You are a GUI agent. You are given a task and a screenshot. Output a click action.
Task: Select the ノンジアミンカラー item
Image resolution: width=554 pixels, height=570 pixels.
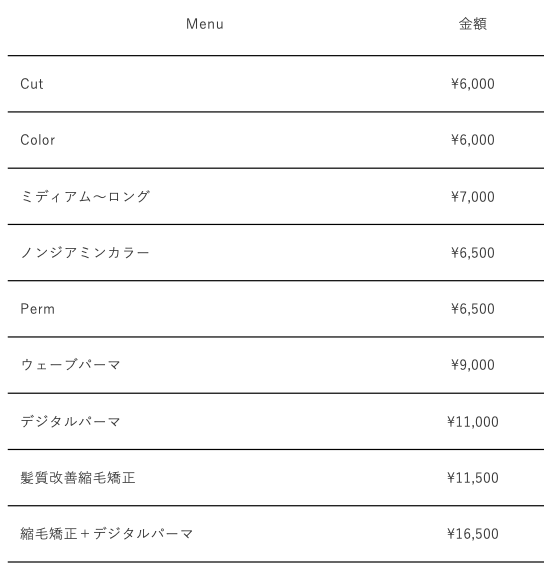[x=85, y=253]
